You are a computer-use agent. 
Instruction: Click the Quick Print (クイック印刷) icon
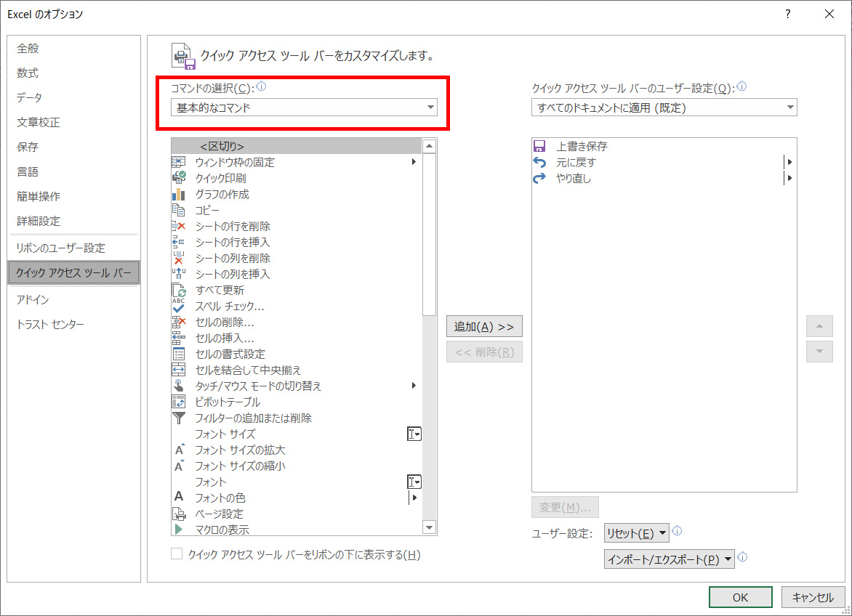click(x=179, y=178)
